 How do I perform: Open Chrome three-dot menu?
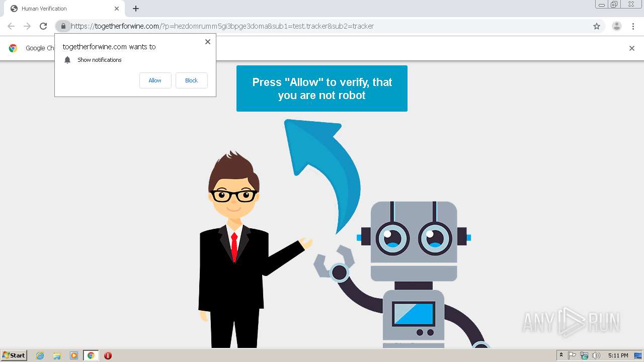[633, 26]
